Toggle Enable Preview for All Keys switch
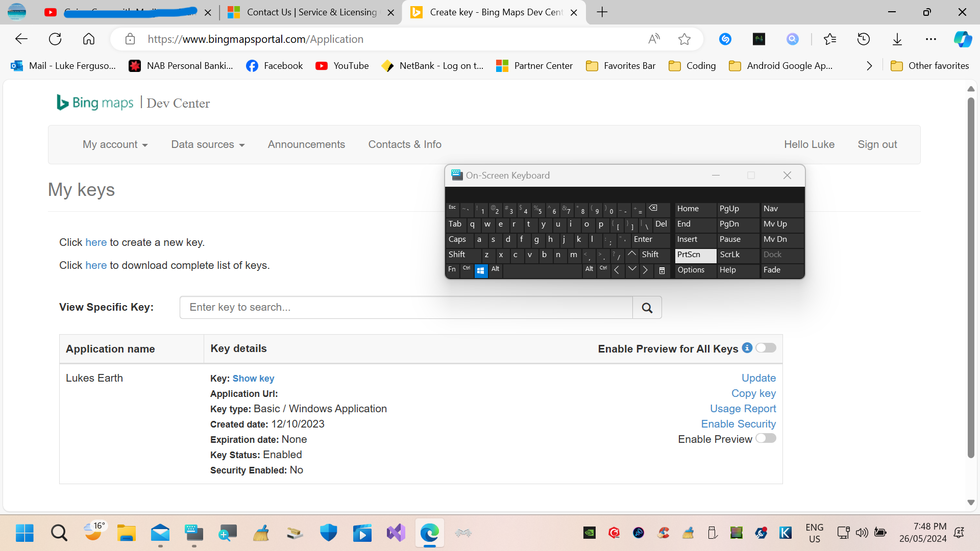 pos(765,348)
